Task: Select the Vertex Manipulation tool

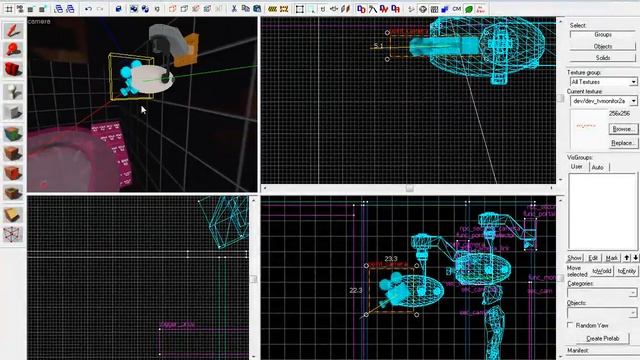Action: [x=13, y=235]
